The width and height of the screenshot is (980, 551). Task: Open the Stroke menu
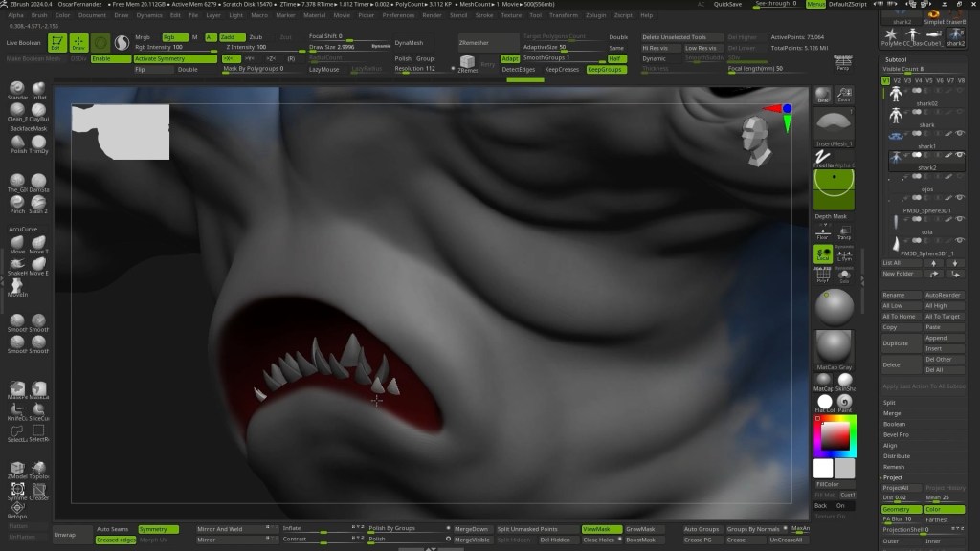[x=483, y=15]
